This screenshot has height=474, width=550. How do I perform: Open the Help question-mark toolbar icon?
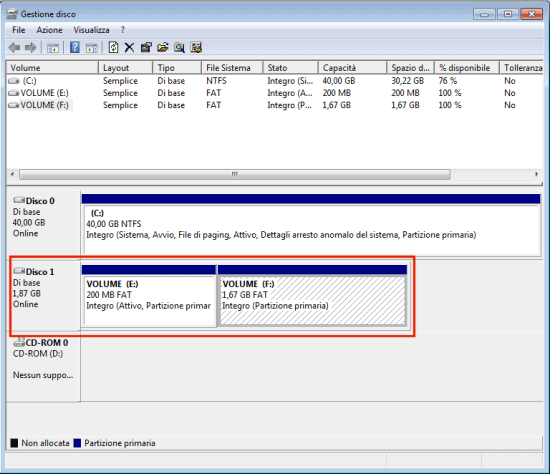[x=75, y=47]
